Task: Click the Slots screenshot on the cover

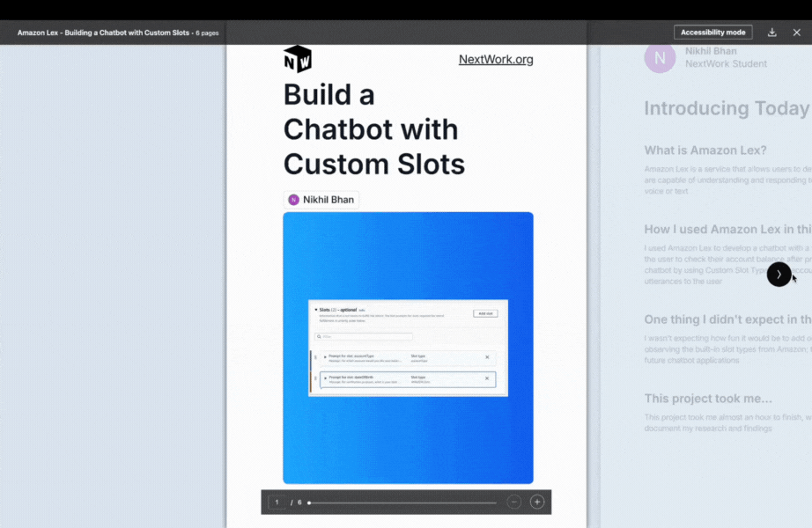Action: pyautogui.click(x=408, y=348)
